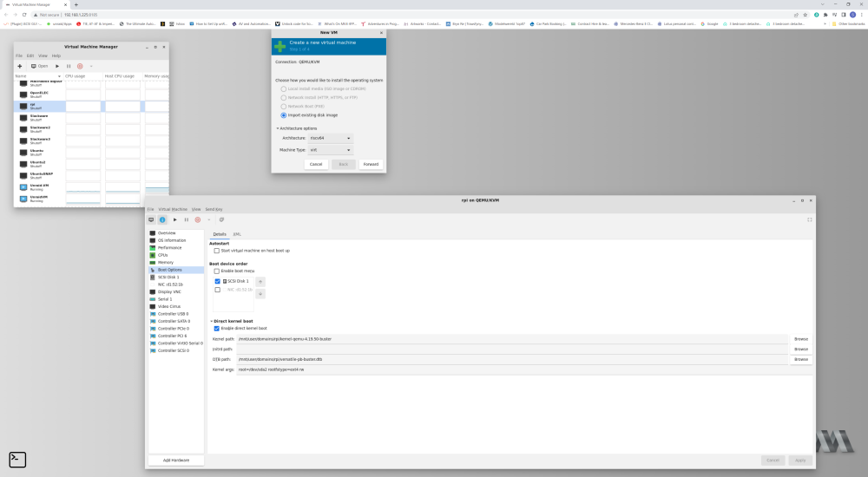
Task: Select Display VNC in hardware list
Action: point(176,291)
